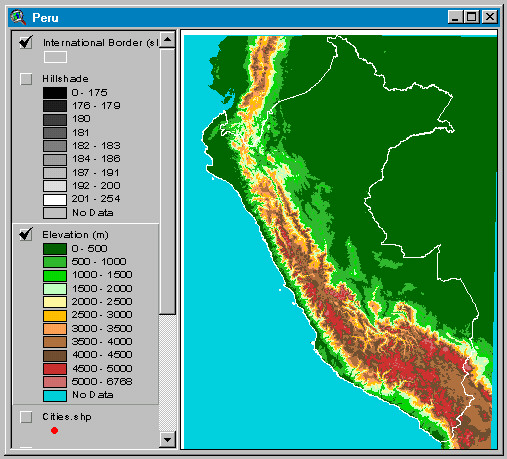
Task: Enable the Hillshade layer checkbox
Action: [26, 79]
